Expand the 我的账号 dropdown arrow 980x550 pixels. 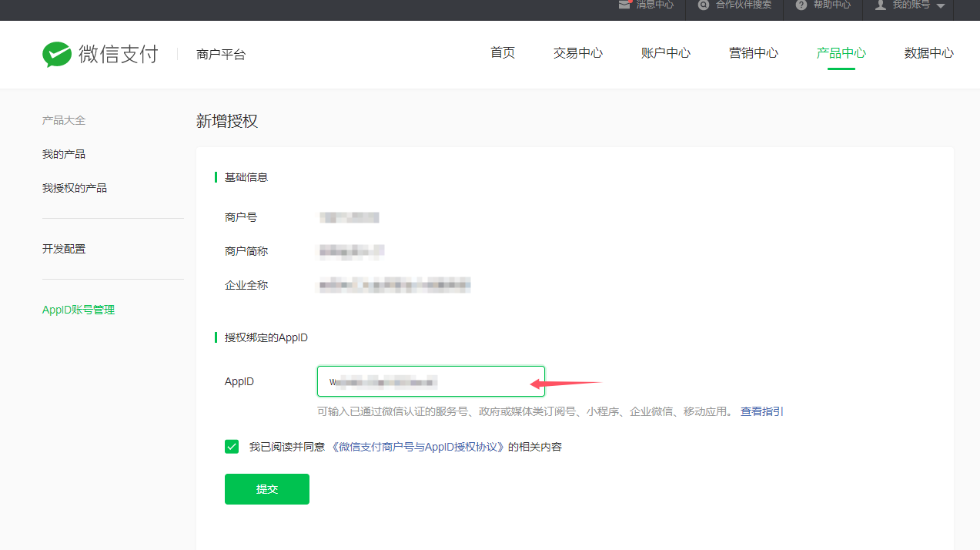tap(940, 6)
